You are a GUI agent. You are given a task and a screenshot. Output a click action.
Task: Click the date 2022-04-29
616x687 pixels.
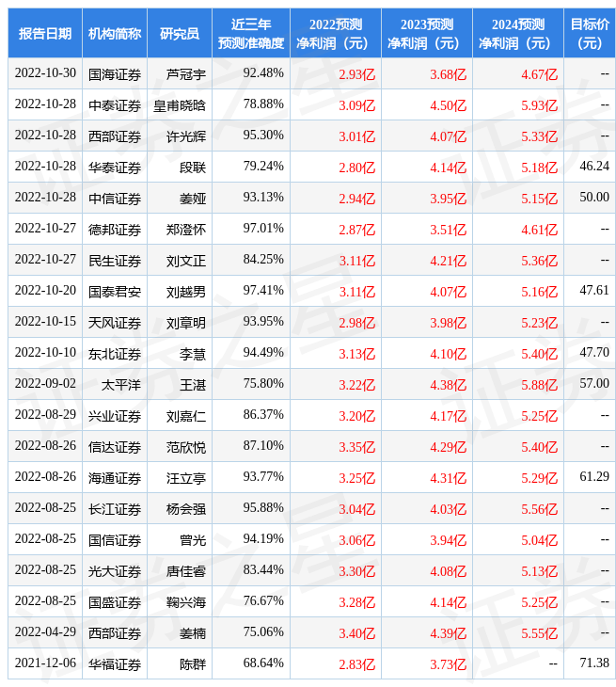(45, 633)
